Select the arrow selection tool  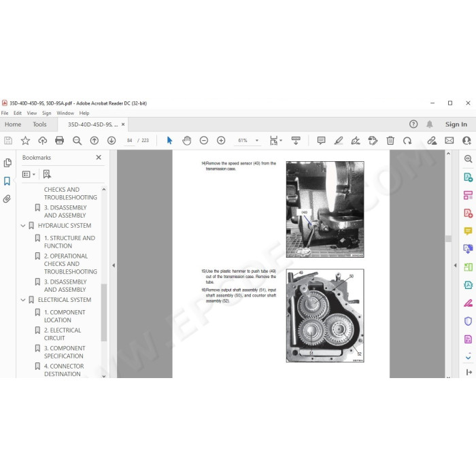point(169,141)
